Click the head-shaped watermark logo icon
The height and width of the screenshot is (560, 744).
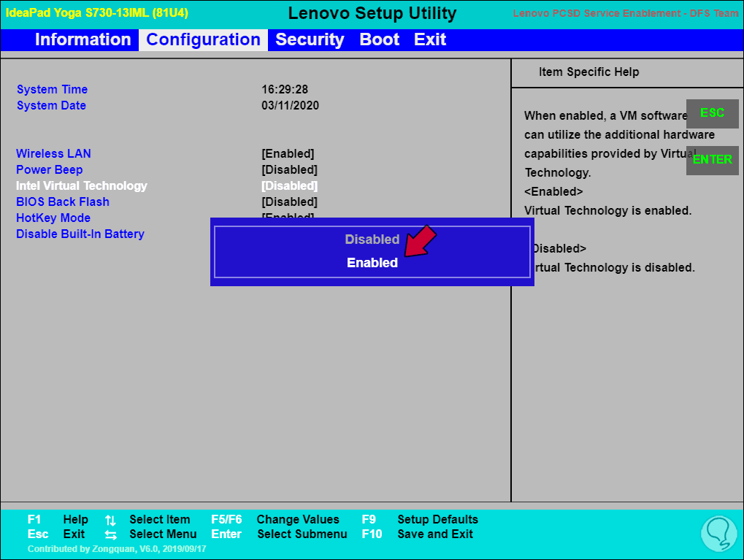[x=719, y=534]
